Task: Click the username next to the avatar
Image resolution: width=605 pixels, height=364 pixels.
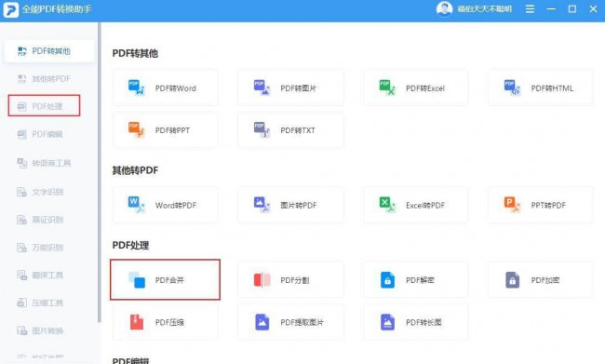Action: coord(484,9)
